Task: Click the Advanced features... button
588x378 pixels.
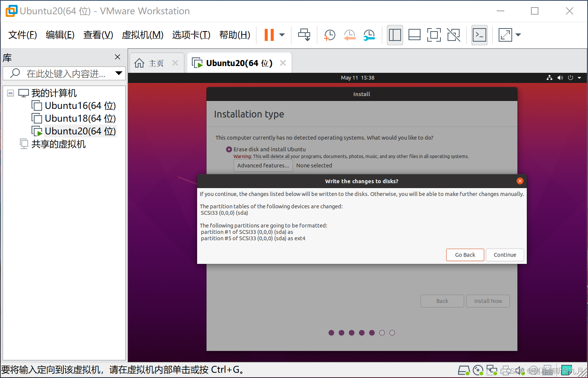Action: 263,166
